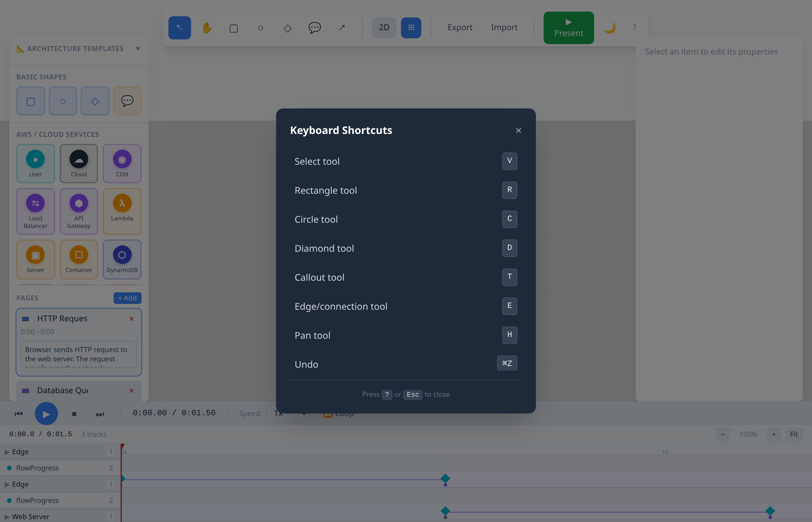Start presentation with Present button
The height and width of the screenshot is (522, 812).
coord(569,28)
